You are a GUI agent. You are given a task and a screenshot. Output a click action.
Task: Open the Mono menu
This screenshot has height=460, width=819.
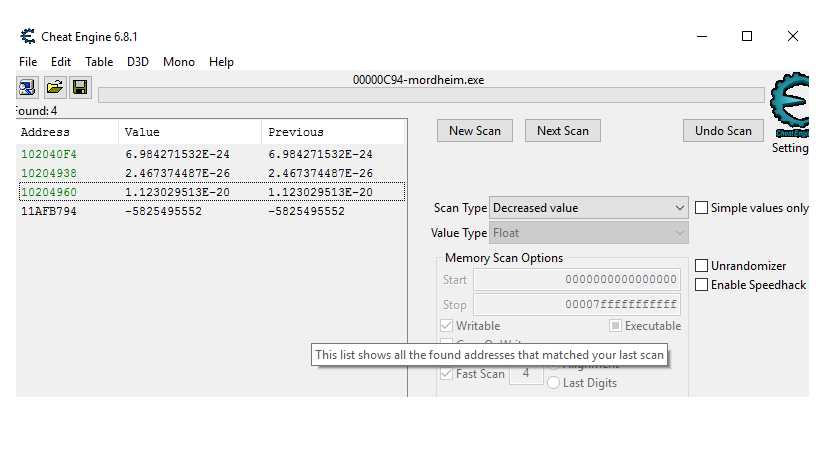tap(179, 62)
